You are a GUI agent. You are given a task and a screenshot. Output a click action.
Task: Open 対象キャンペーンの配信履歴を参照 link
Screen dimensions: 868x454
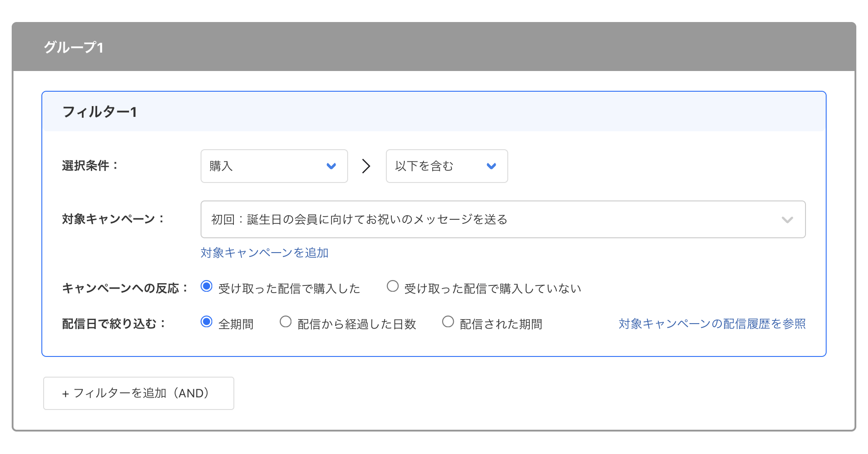[712, 323]
